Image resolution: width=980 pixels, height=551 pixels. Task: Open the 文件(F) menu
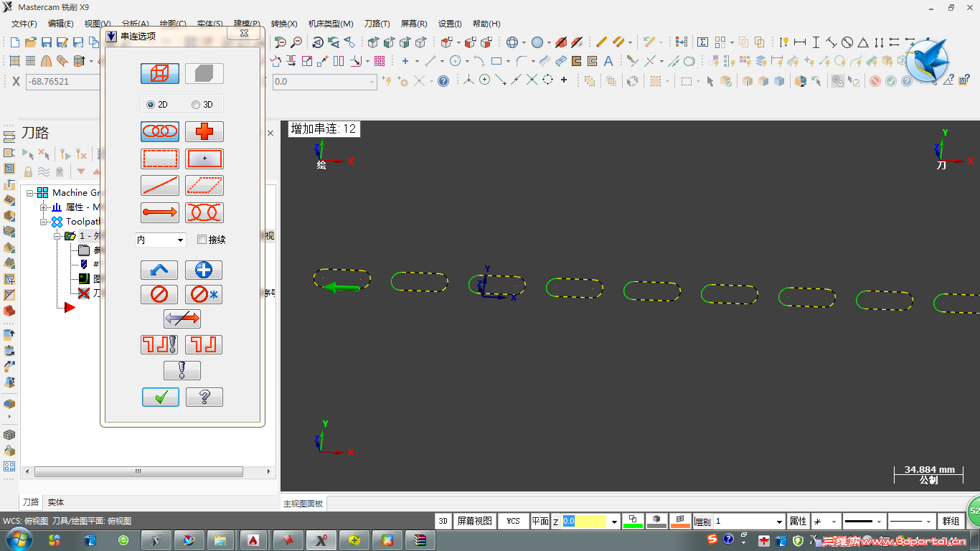point(24,24)
